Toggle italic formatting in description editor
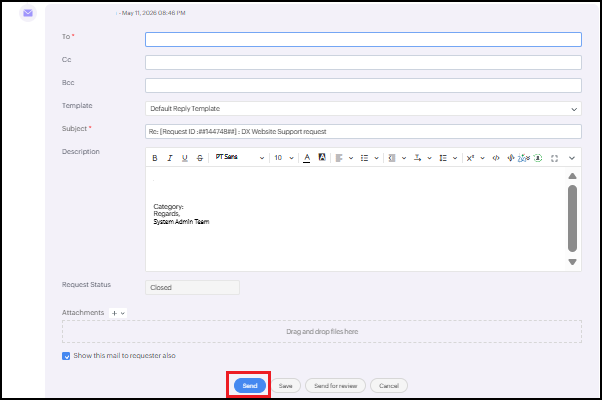Viewport: 602px width, 400px height. (170, 158)
